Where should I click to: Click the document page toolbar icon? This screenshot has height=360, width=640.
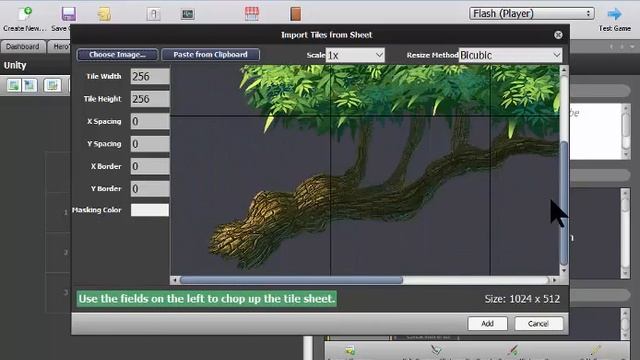click(x=153, y=14)
